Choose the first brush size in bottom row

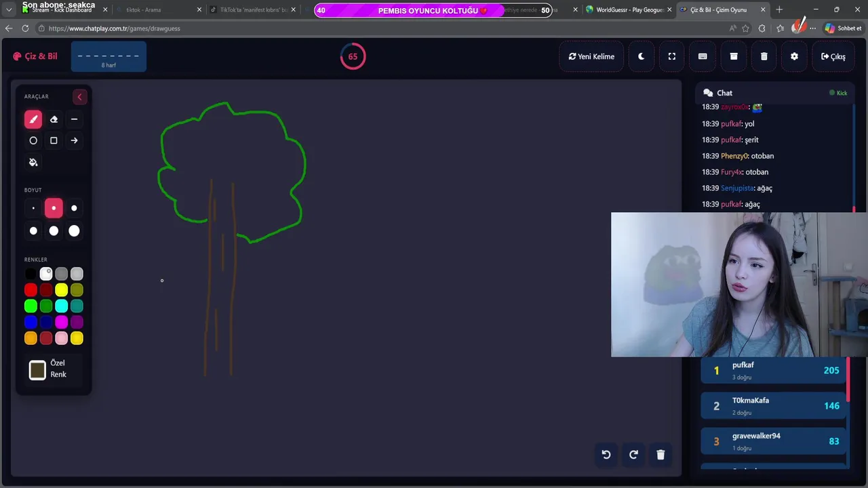pyautogui.click(x=33, y=231)
